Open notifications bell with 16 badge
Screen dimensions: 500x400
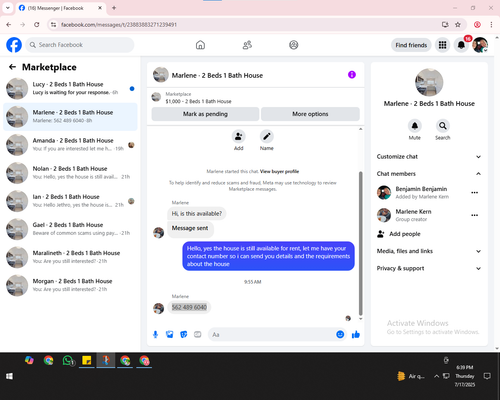(x=461, y=45)
